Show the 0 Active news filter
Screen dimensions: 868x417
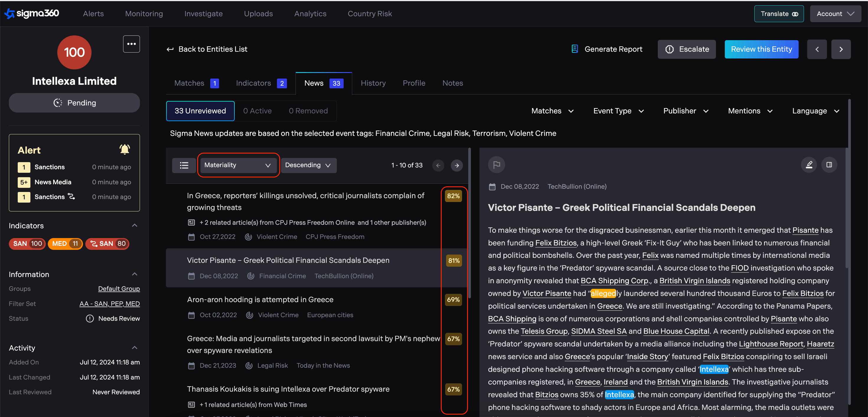click(257, 111)
